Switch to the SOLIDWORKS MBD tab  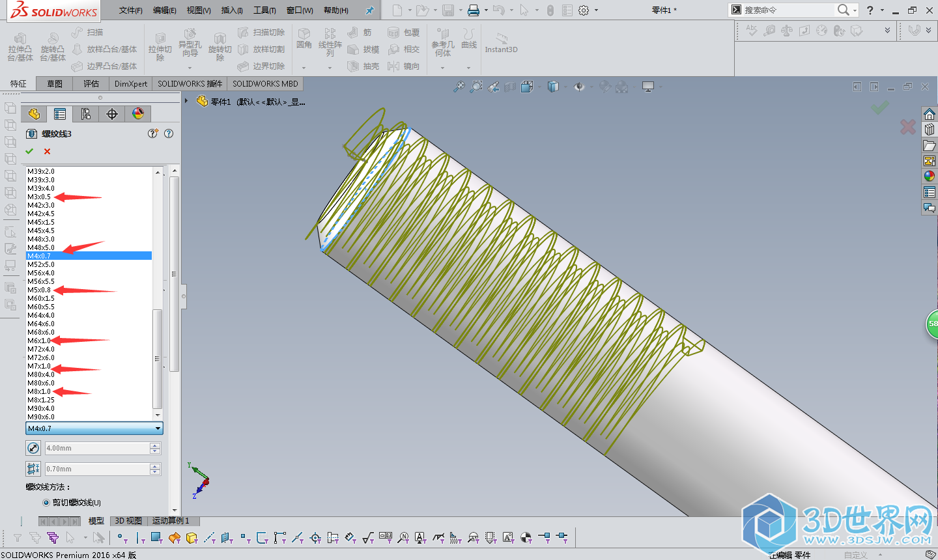(265, 83)
